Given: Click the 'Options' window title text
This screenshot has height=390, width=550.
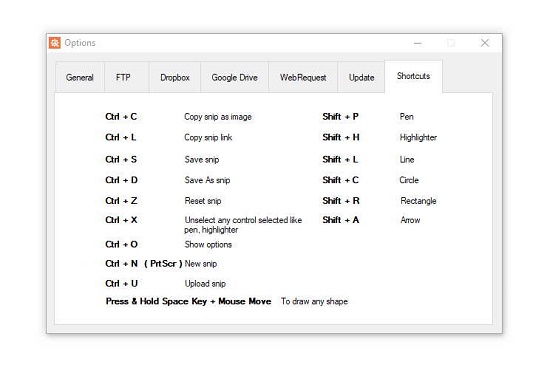Looking at the screenshot, I should point(80,43).
